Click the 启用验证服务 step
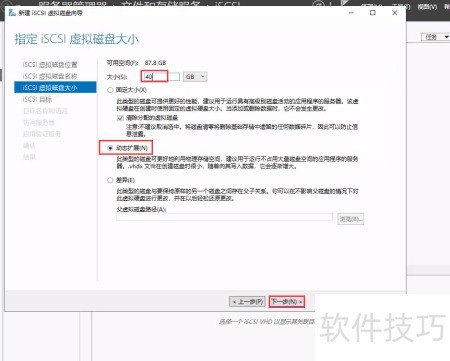 pos(42,134)
